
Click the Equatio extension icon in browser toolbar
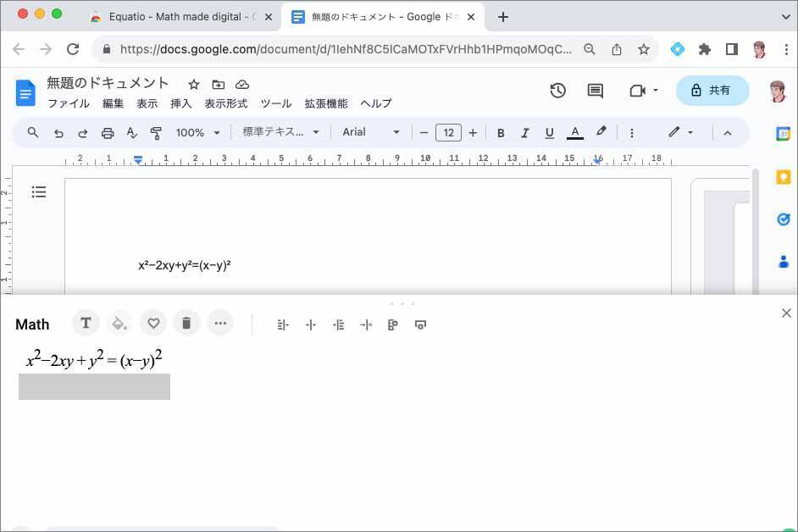point(678,49)
